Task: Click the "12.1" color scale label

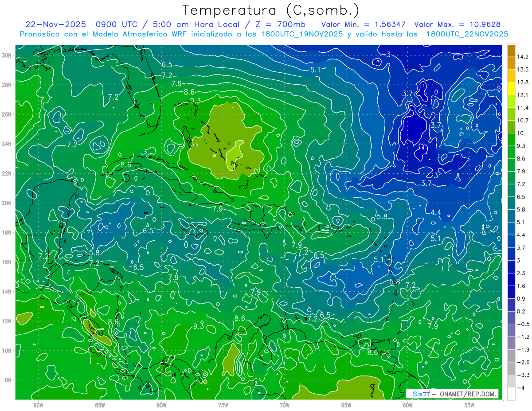Action: tap(523, 95)
